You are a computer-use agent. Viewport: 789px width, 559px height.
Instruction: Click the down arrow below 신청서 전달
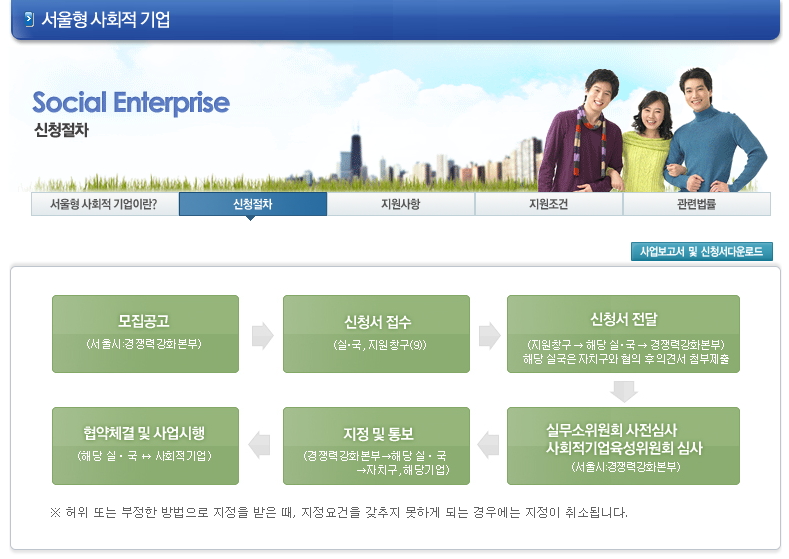(623, 390)
